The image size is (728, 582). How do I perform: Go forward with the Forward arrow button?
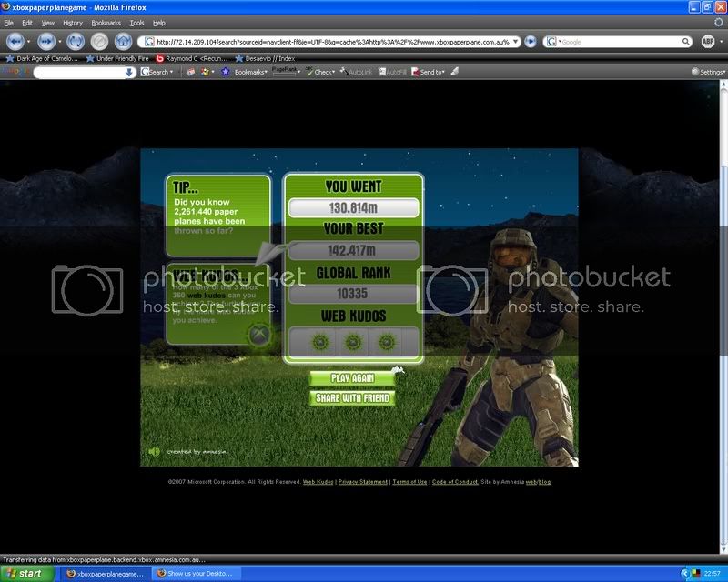pos(46,42)
